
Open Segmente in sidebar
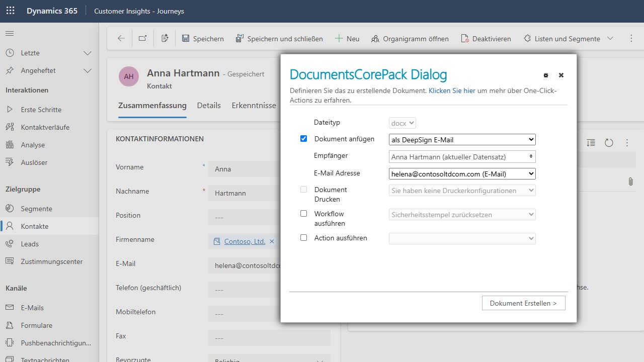pyautogui.click(x=49, y=209)
